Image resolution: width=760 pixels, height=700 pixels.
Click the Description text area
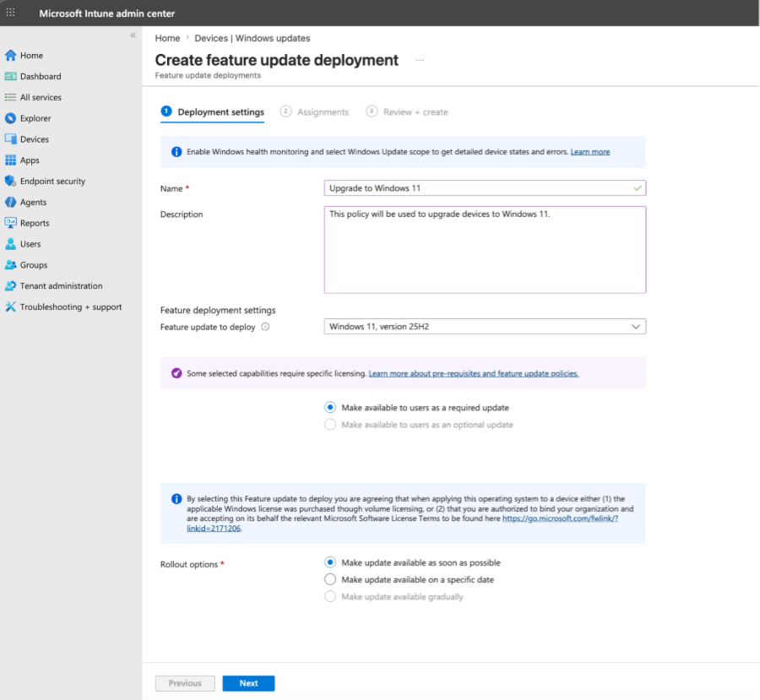pos(485,250)
